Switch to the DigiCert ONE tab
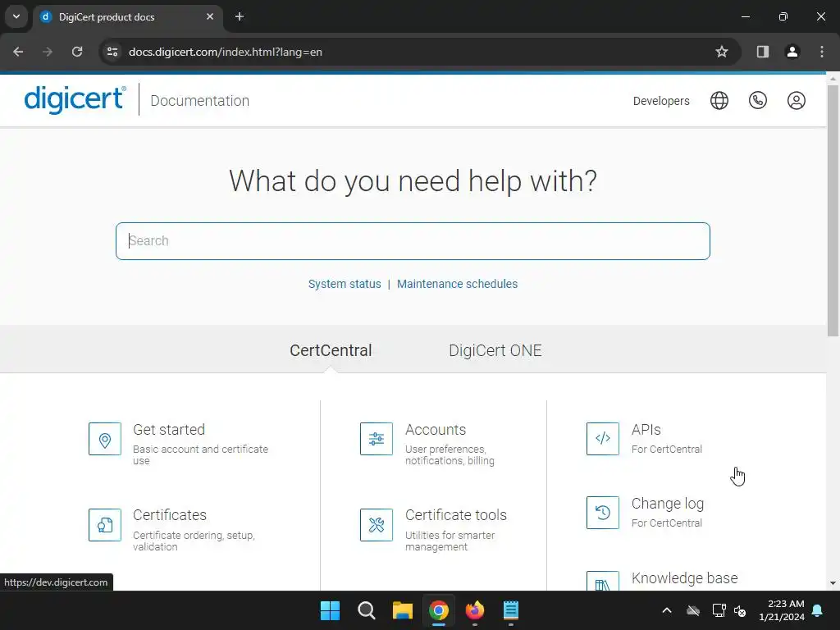 (495, 350)
